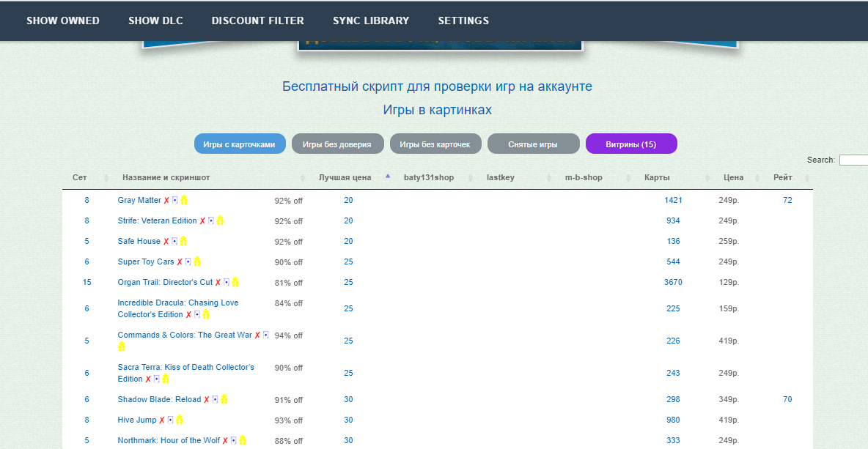Click the card icon beside Super Toy Cars
Image resolution: width=868 pixels, height=449 pixels.
click(x=188, y=261)
